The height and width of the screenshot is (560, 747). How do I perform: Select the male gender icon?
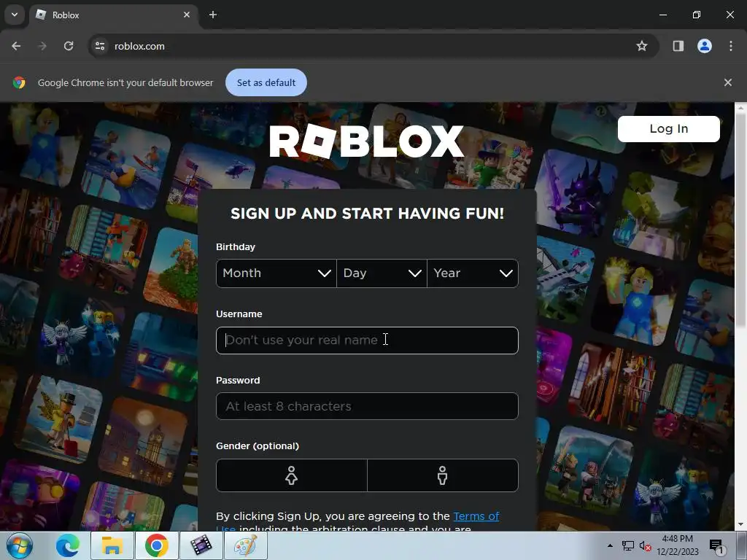(x=443, y=475)
